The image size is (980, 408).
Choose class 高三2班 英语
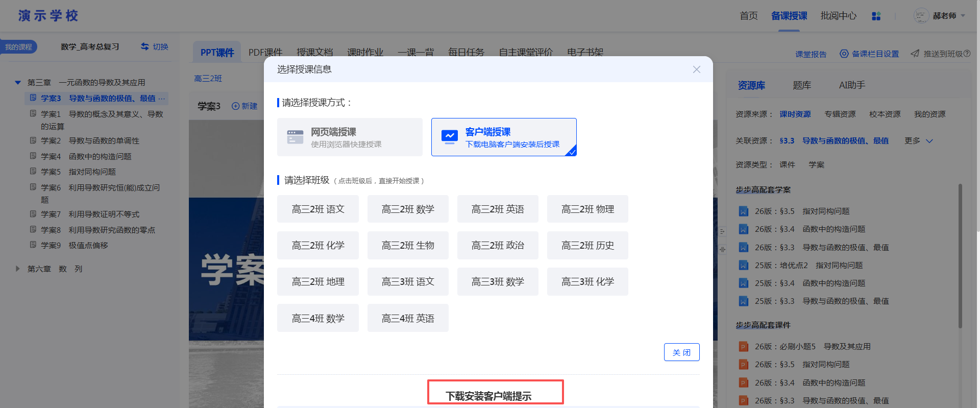click(x=498, y=209)
